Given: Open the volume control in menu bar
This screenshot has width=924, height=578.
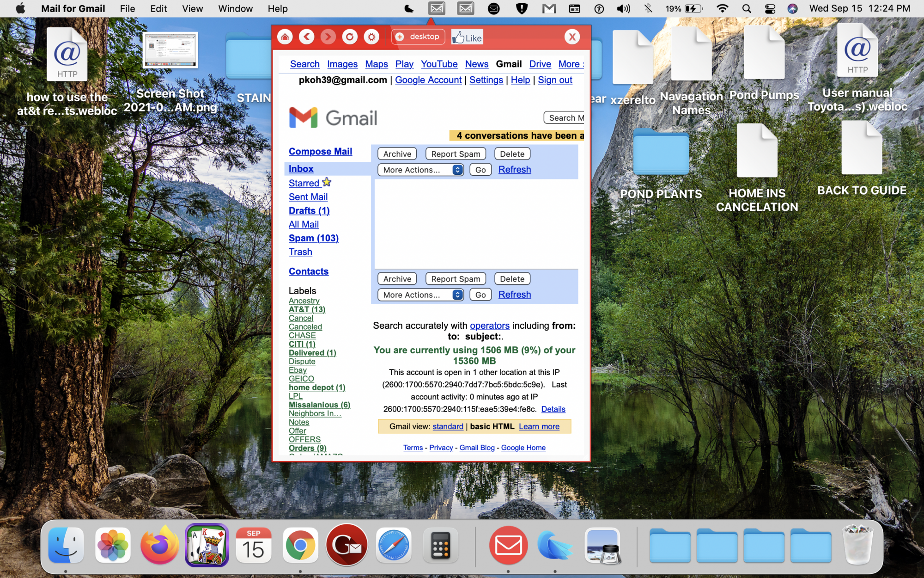Looking at the screenshot, I should point(623,8).
